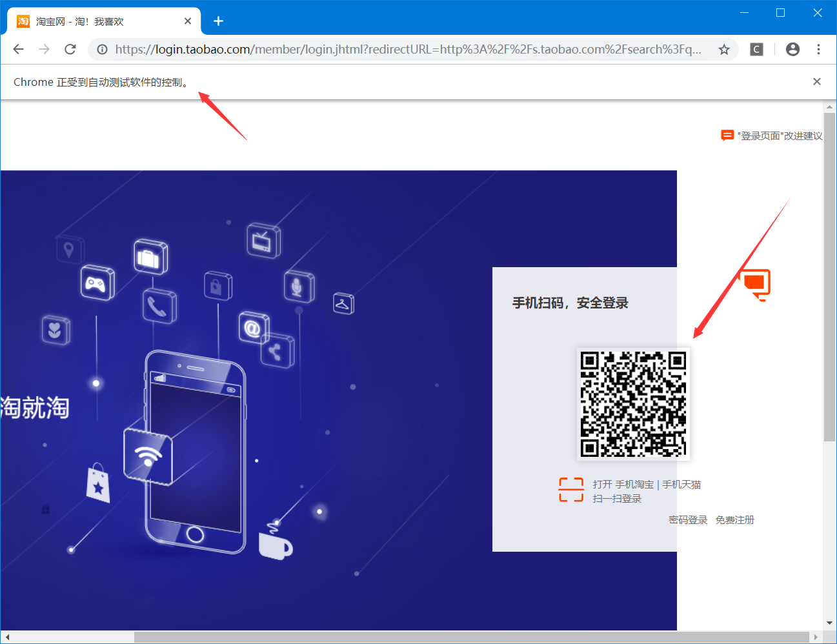
Task: Click the page reload icon in Chrome toolbar
Action: pos(70,49)
